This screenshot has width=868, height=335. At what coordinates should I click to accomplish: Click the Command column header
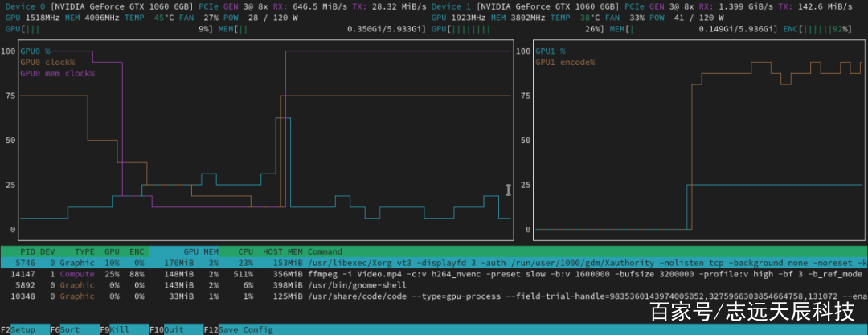[325, 251]
